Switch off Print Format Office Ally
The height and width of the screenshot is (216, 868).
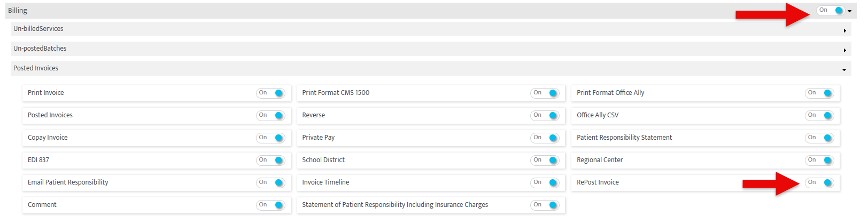point(819,93)
